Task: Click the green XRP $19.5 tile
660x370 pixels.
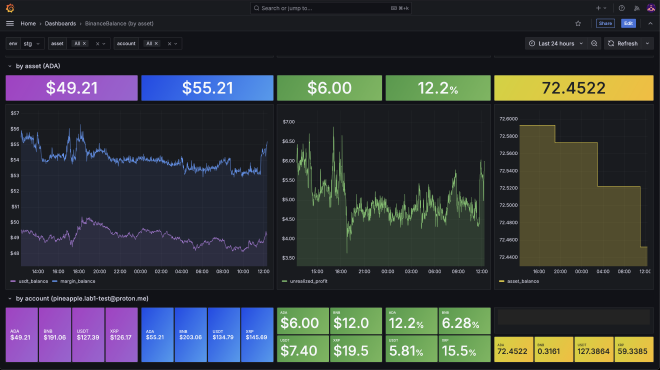Action: pyautogui.click(x=356, y=349)
